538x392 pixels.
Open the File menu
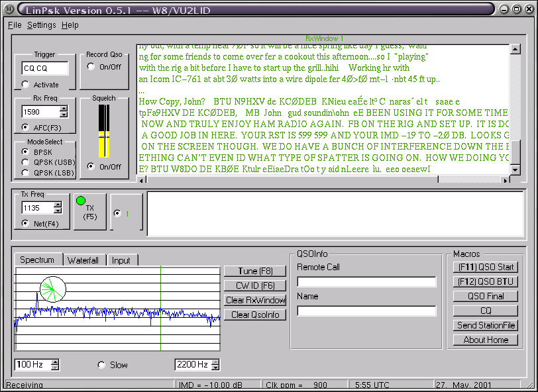pos(15,25)
